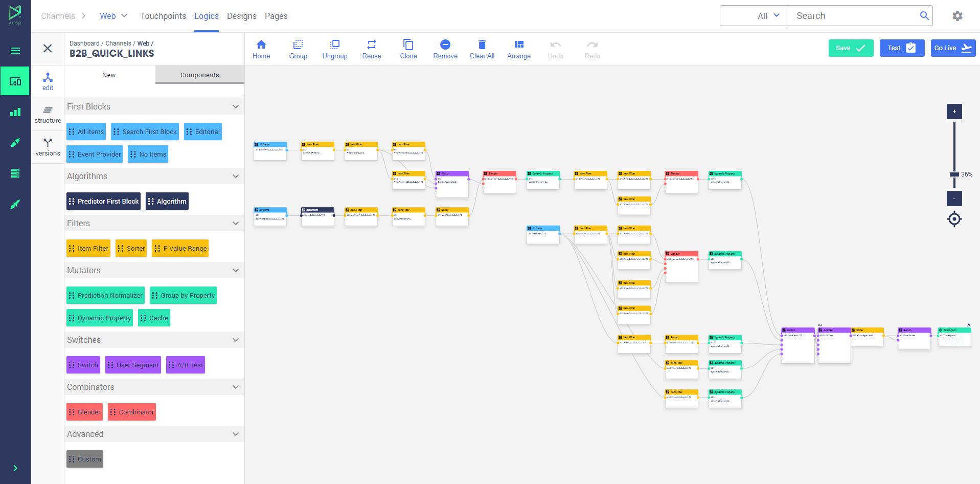
Task: Select the Custom block
Action: (85, 459)
